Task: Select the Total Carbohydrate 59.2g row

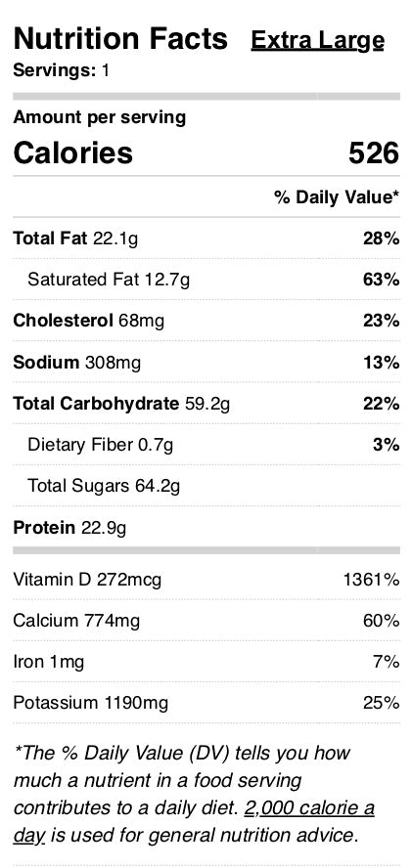Action: [x=206, y=404]
